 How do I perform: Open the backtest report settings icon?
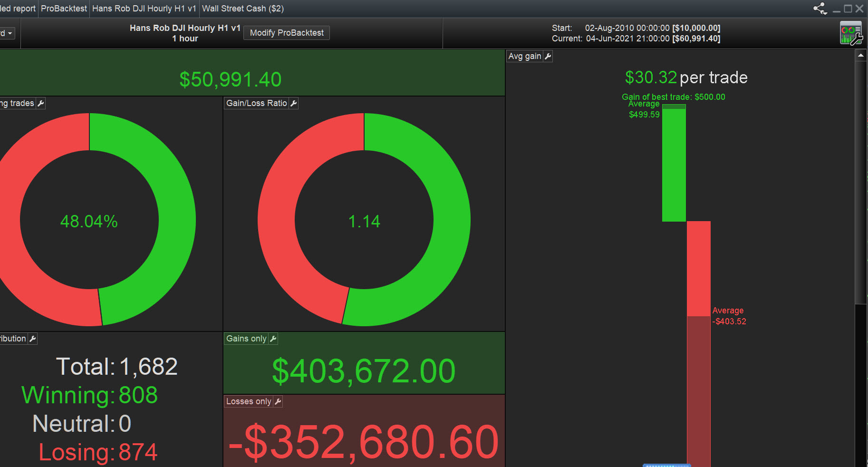(851, 33)
